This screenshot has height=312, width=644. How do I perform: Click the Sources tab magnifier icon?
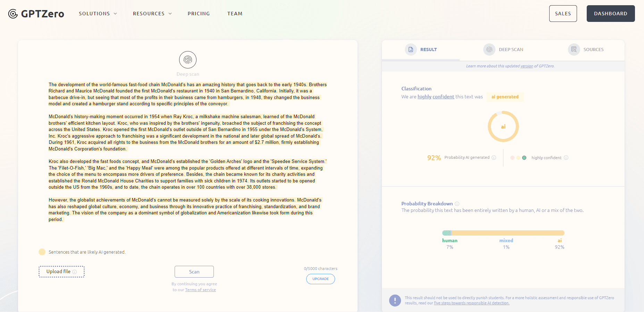pyautogui.click(x=574, y=50)
